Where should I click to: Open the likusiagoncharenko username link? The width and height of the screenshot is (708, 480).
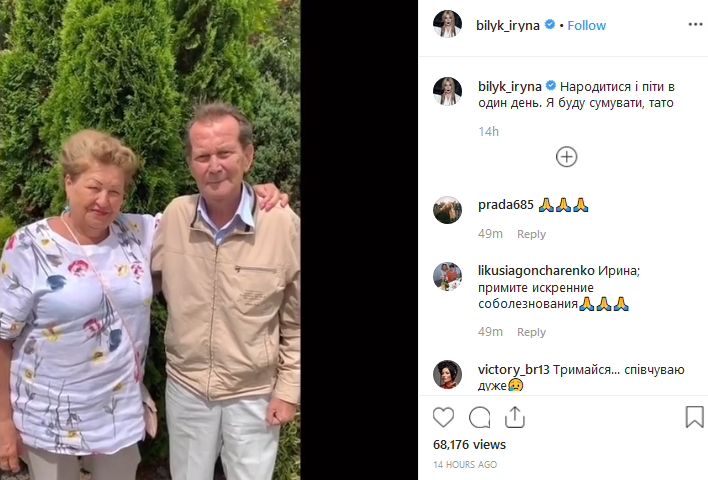pos(536,270)
